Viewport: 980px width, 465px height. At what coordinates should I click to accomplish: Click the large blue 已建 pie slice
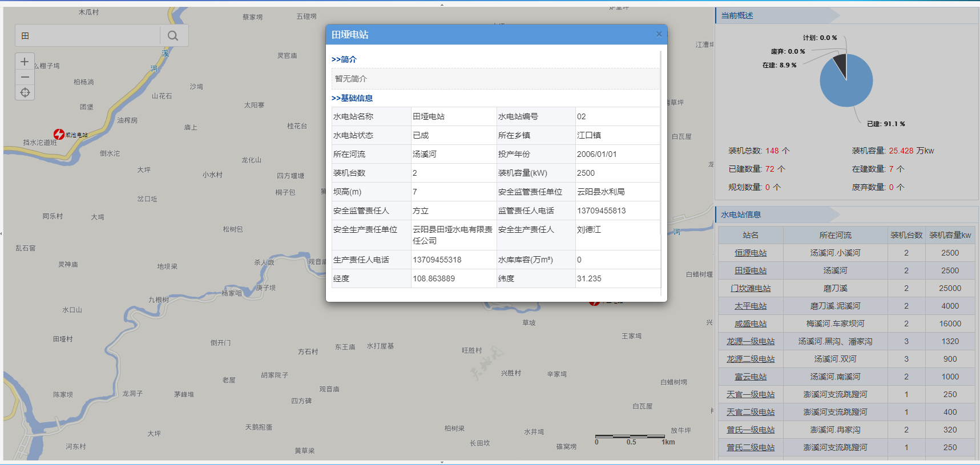pos(847,87)
